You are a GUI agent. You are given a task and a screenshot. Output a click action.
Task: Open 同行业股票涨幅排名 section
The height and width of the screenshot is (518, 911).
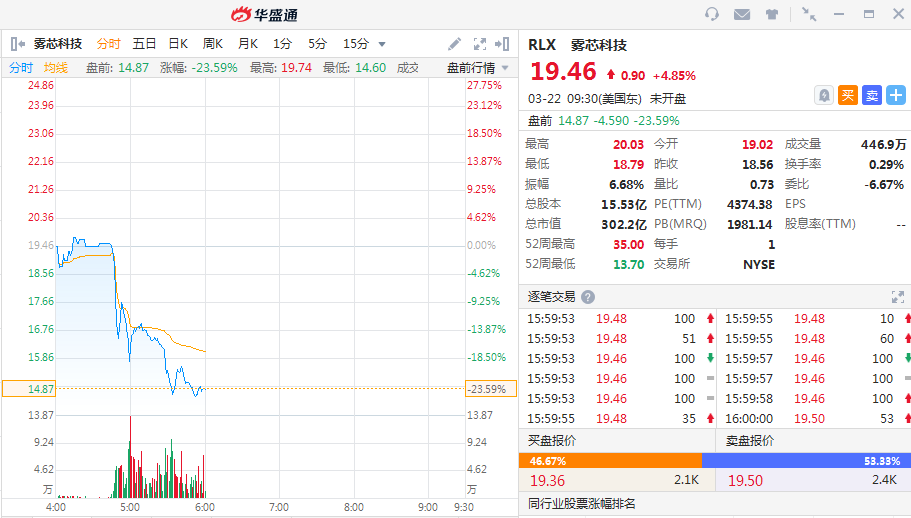582,503
